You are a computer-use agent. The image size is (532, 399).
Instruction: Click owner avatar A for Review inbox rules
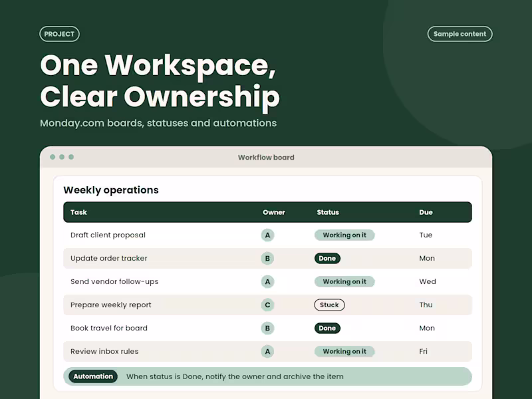coord(267,352)
